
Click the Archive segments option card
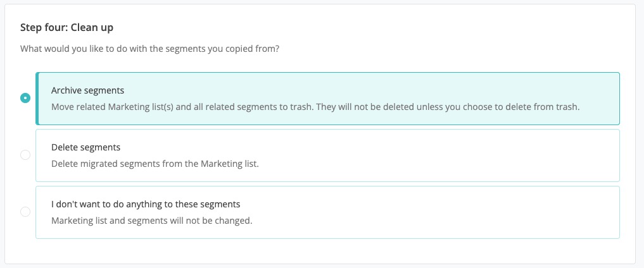pos(328,99)
